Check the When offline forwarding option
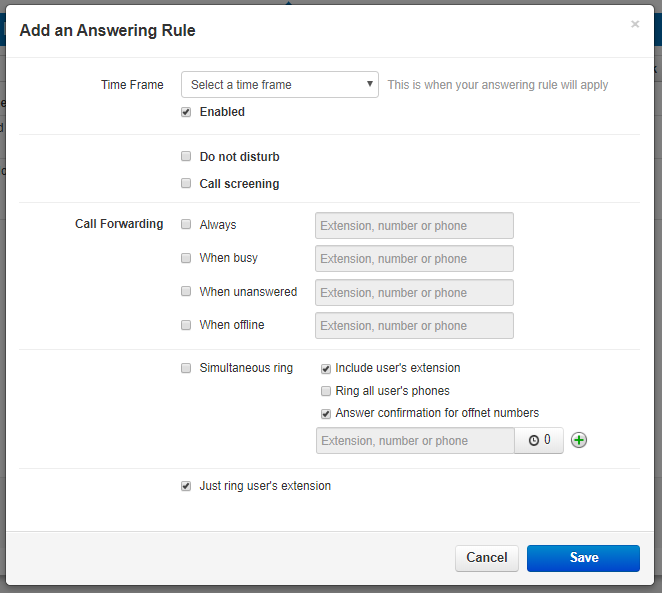This screenshot has width=662, height=593. (x=186, y=325)
